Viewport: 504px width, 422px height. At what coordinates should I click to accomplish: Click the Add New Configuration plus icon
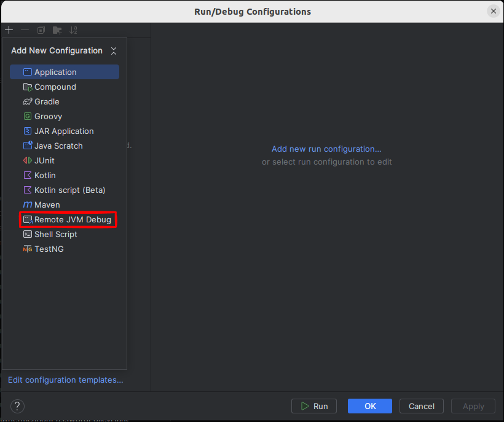(9, 30)
